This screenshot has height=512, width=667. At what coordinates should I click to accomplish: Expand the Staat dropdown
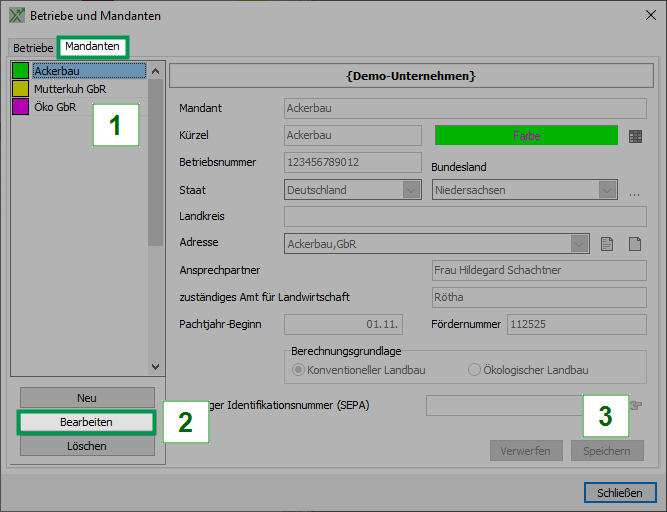(x=411, y=190)
